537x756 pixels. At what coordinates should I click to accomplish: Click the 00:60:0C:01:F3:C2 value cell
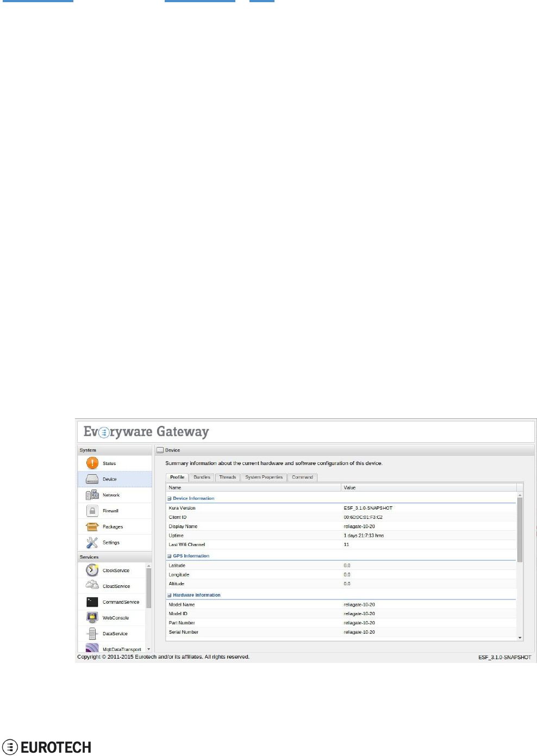pyautogui.click(x=363, y=517)
